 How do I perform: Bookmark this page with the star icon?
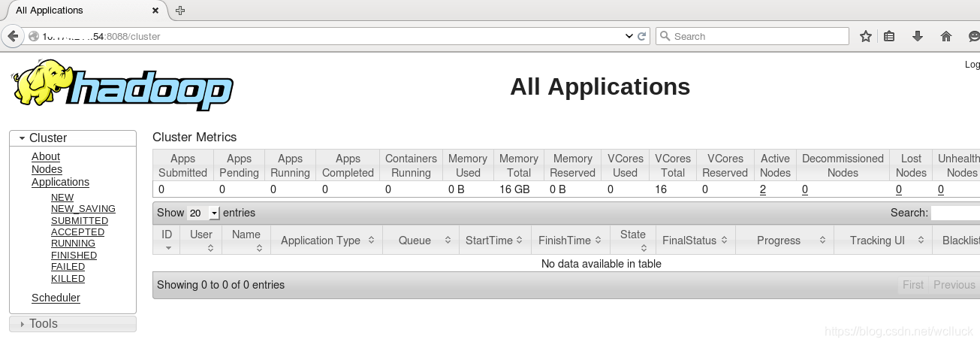pyautogui.click(x=865, y=36)
